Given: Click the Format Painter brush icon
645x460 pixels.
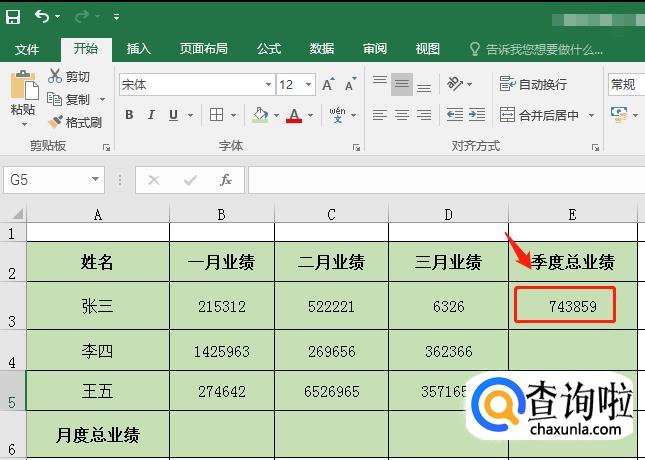Looking at the screenshot, I should click(x=56, y=122).
